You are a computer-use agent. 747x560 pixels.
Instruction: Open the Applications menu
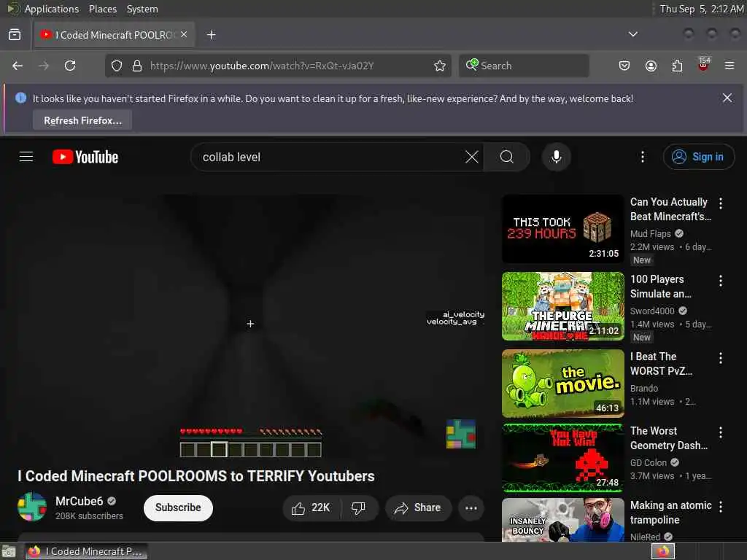click(52, 9)
